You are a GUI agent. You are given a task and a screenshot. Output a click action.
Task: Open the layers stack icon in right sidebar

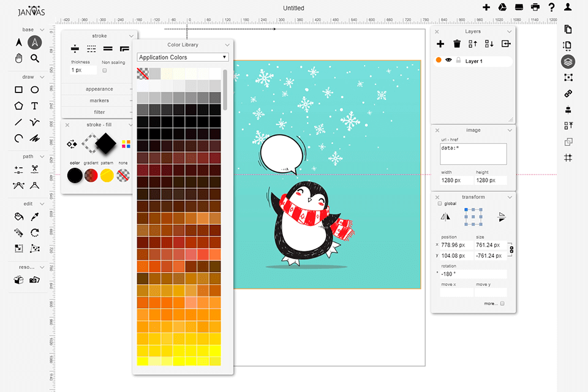click(x=568, y=61)
